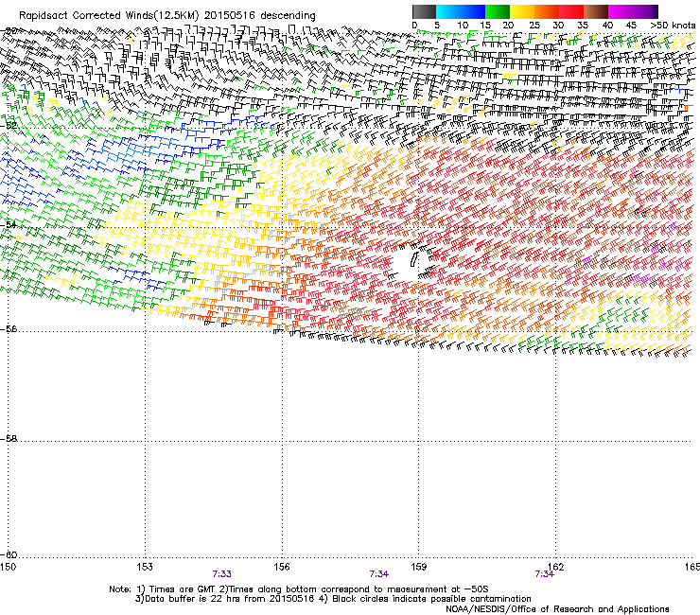
Task: Select the green 15-20 knots legend swatch
Action: click(498, 11)
